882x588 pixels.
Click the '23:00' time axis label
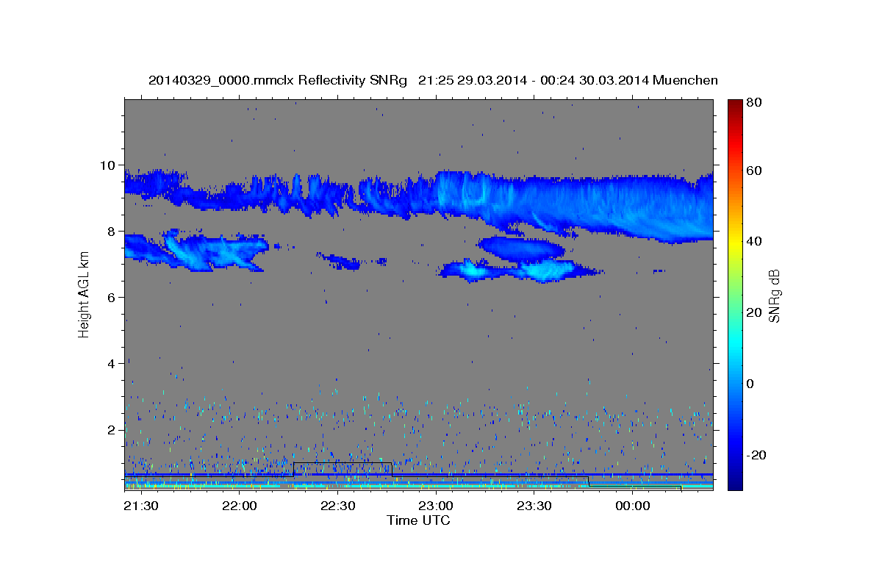436,506
